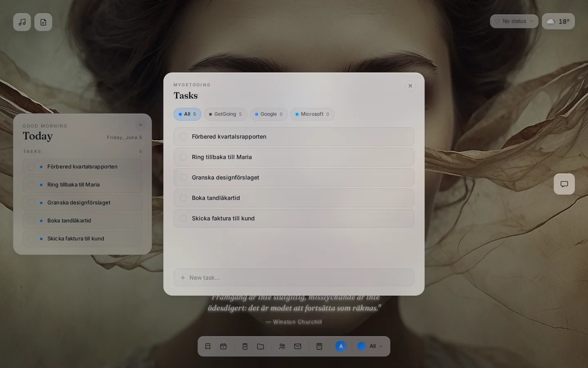
Task: Open the notes document icon
Action: 43,22
